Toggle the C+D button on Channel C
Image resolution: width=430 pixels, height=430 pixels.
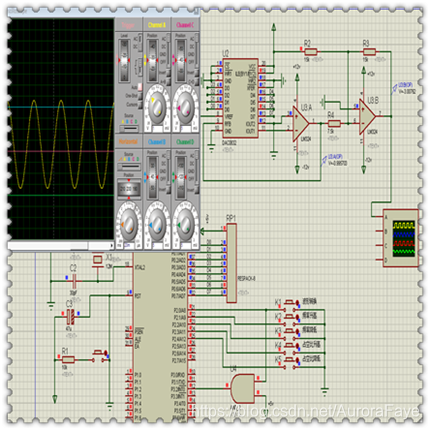[x=197, y=82]
